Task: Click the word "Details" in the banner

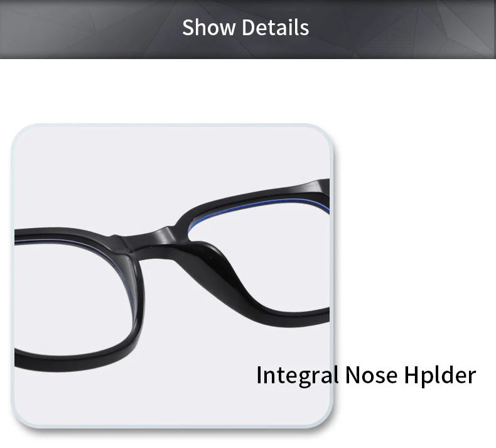Action: click(x=275, y=27)
